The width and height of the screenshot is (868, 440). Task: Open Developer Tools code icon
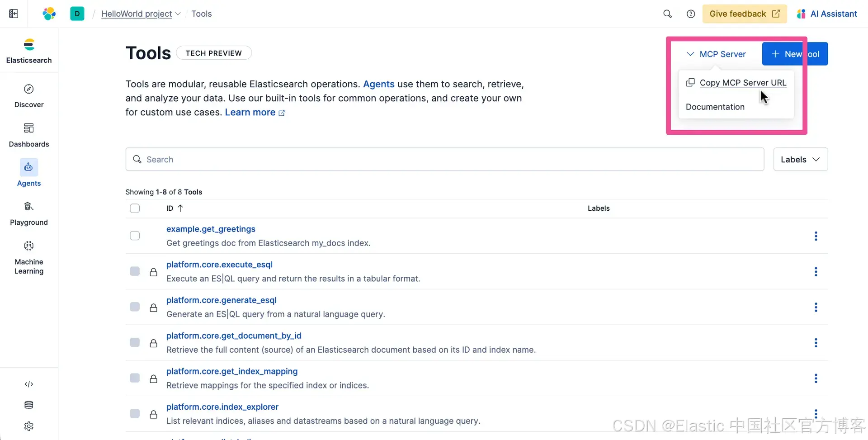pyautogui.click(x=29, y=384)
